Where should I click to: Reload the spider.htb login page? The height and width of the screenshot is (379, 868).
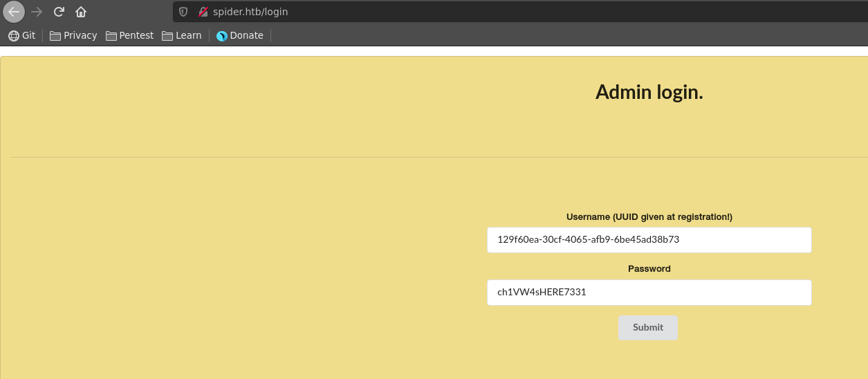tap(59, 12)
